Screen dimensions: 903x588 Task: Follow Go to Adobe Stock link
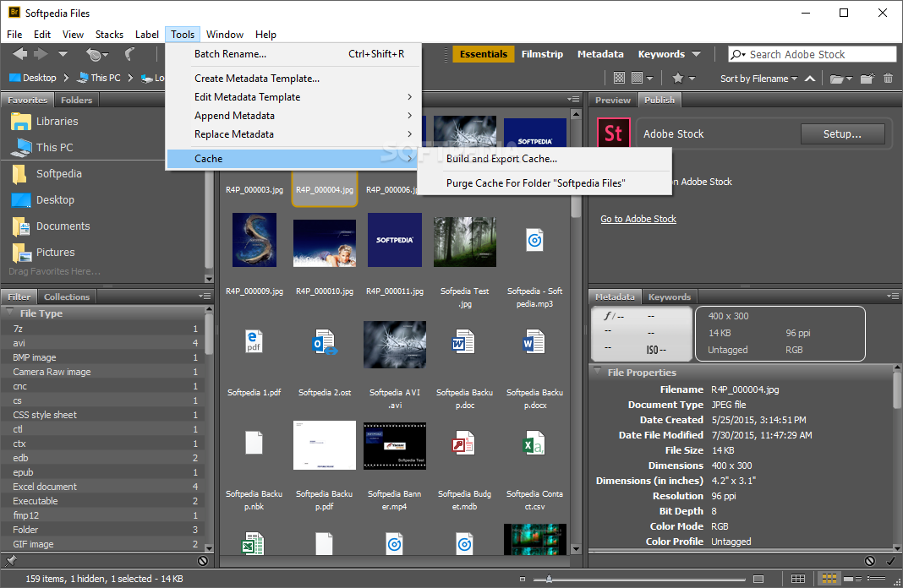pyautogui.click(x=638, y=219)
